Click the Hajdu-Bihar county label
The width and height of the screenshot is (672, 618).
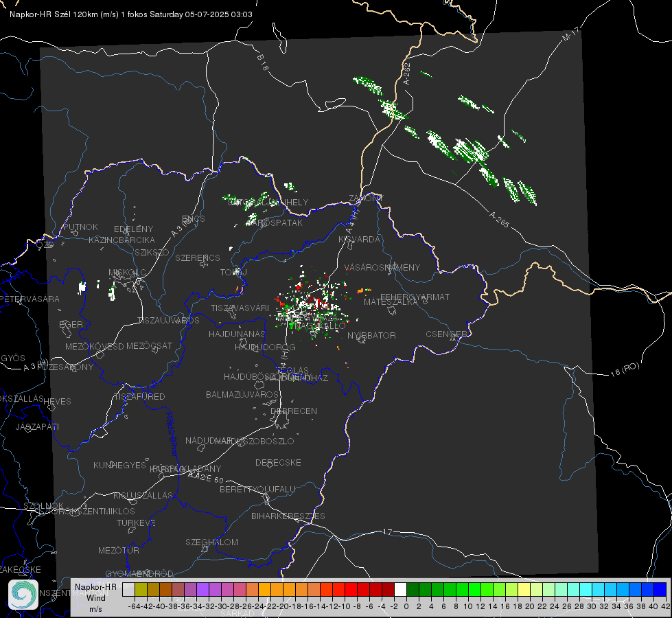point(171,433)
